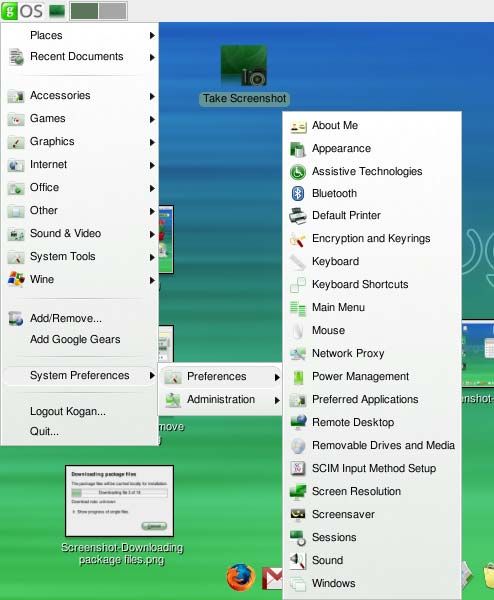Click the Add/Remove... icon

[16, 319]
